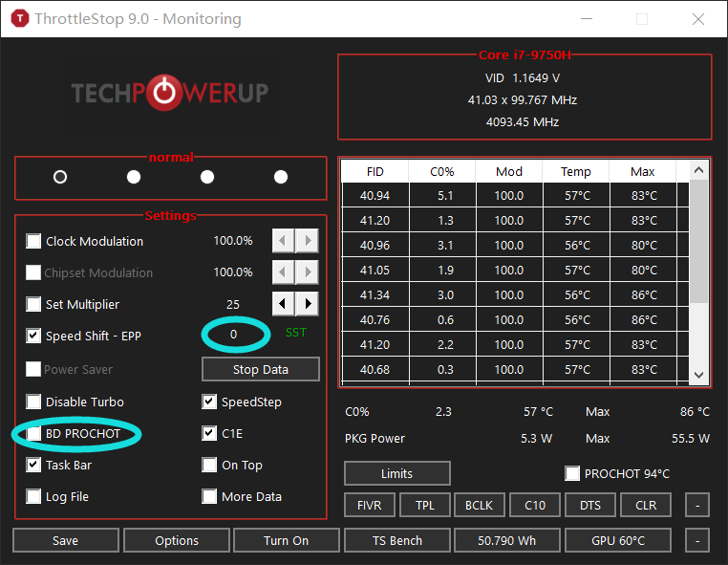This screenshot has height=565, width=728.
Task: Launch TS Bench
Action: click(x=397, y=540)
